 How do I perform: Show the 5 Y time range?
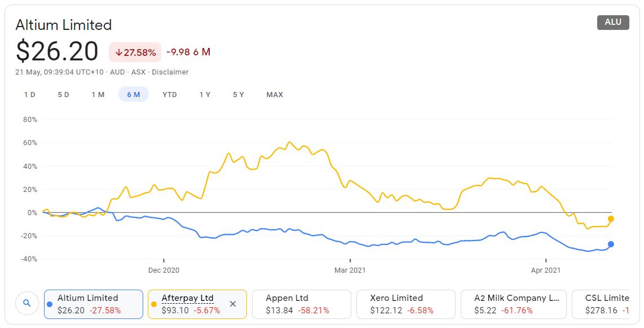[x=239, y=94]
